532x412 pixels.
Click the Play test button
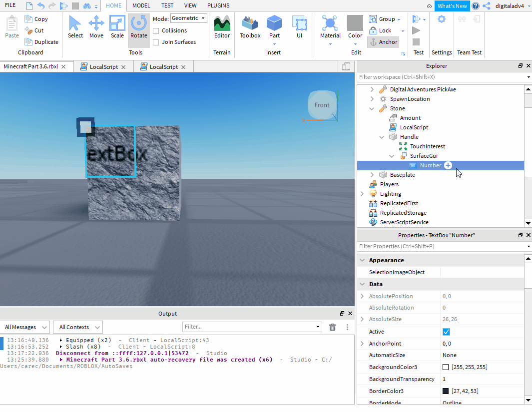point(416,30)
